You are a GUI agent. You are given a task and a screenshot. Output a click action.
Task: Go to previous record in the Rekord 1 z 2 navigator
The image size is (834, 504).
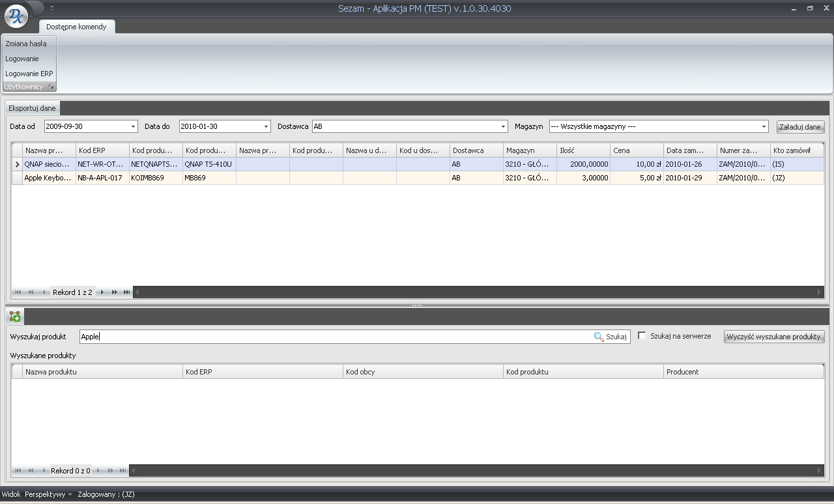click(43, 292)
